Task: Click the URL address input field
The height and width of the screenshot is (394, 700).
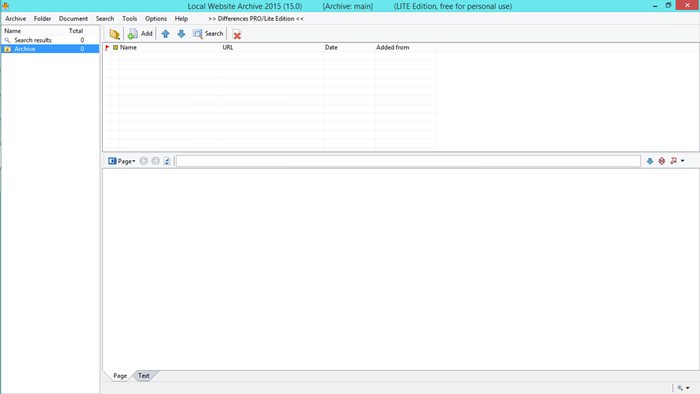Action: click(x=408, y=161)
